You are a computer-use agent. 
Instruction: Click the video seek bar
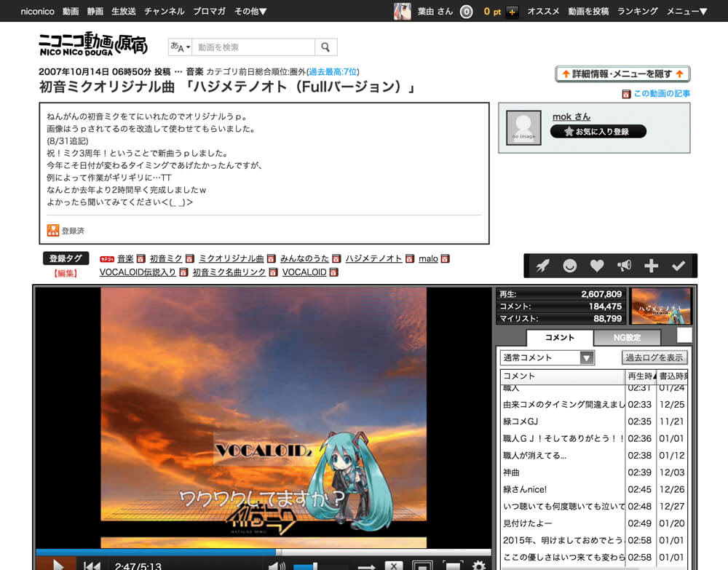click(x=264, y=552)
